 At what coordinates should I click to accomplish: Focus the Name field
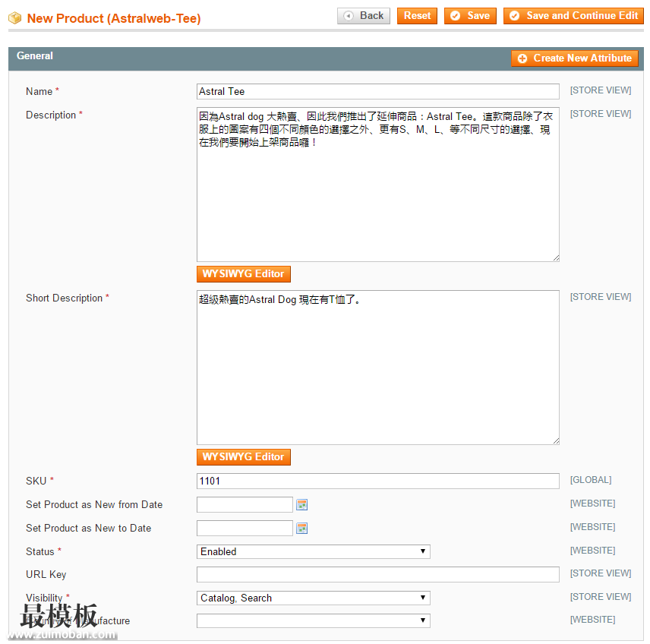[x=378, y=92]
